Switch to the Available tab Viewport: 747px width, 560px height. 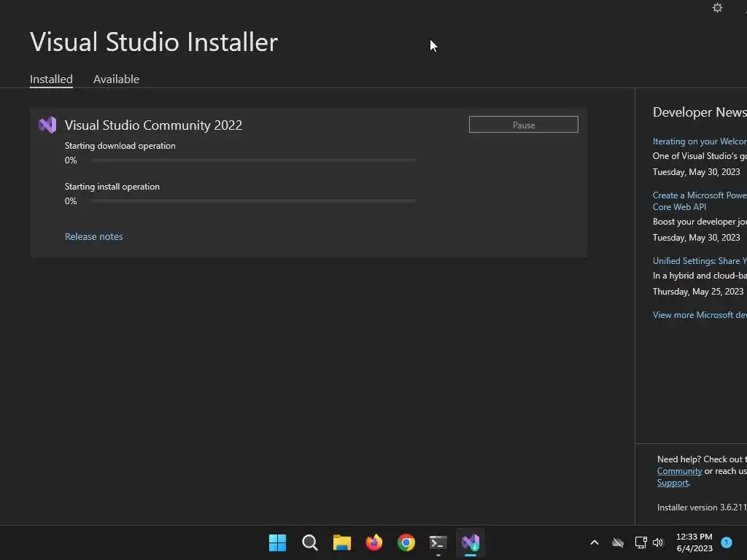(116, 79)
